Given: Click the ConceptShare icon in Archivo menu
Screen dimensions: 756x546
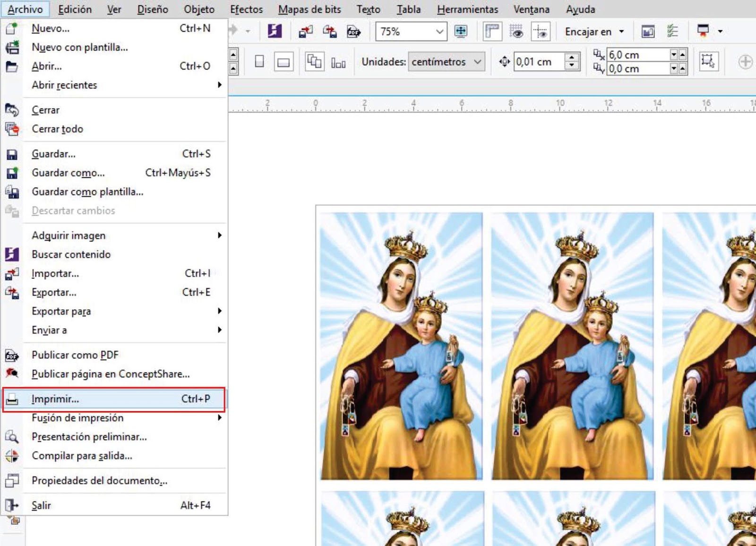Looking at the screenshot, I should (x=12, y=374).
